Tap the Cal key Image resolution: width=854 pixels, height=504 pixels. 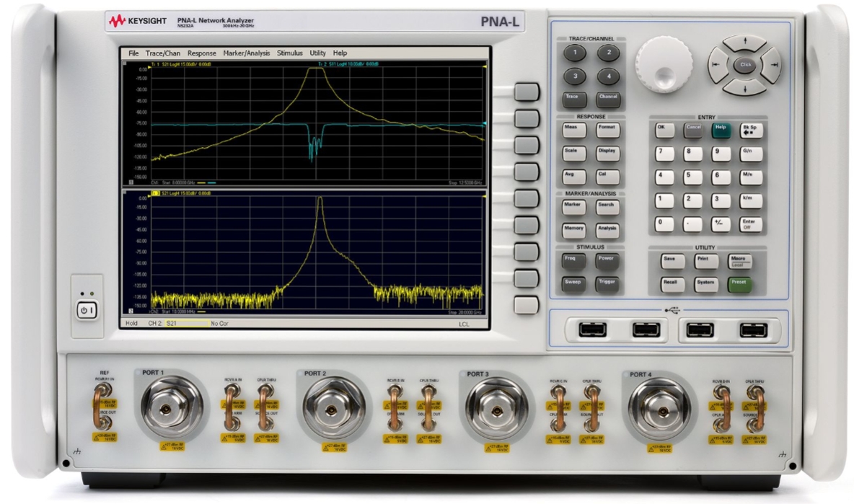point(607,177)
